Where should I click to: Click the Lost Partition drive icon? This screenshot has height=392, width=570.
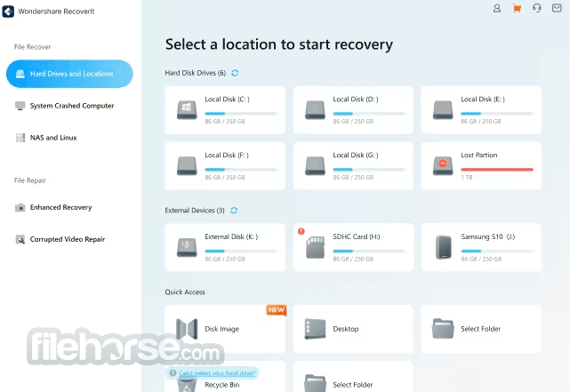tap(443, 165)
